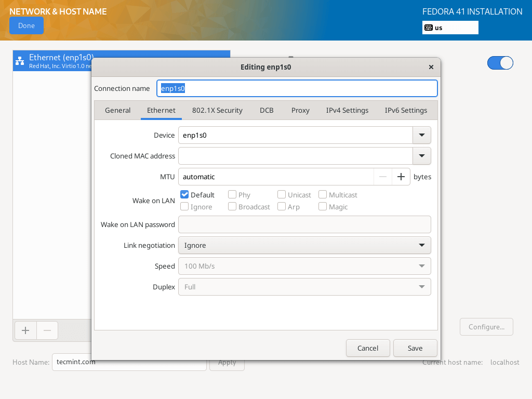Expand the Device dropdown arrow
This screenshot has width=532, height=399.
point(421,135)
